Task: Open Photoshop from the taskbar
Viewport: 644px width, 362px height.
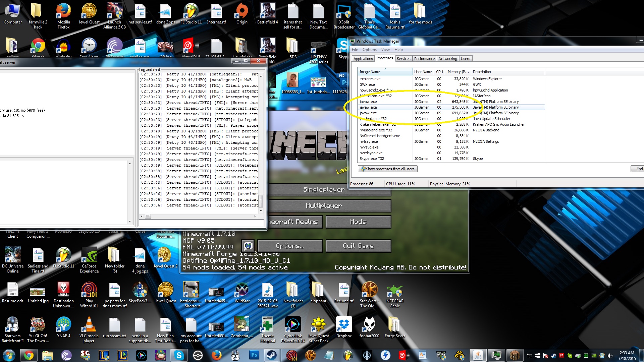Action: point(254,355)
